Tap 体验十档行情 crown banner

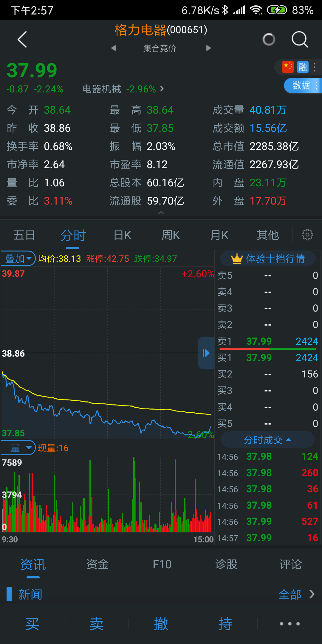pyautogui.click(x=268, y=258)
